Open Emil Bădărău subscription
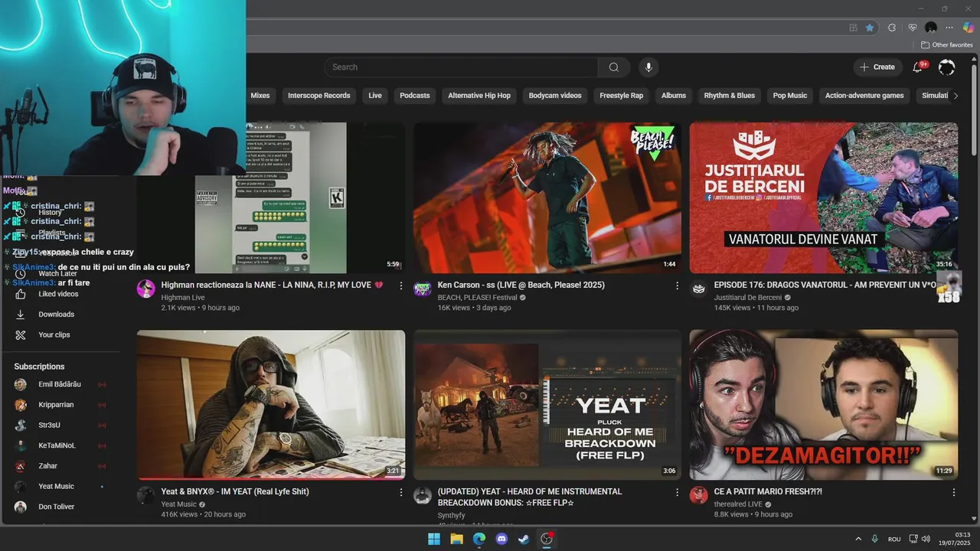 60,384
